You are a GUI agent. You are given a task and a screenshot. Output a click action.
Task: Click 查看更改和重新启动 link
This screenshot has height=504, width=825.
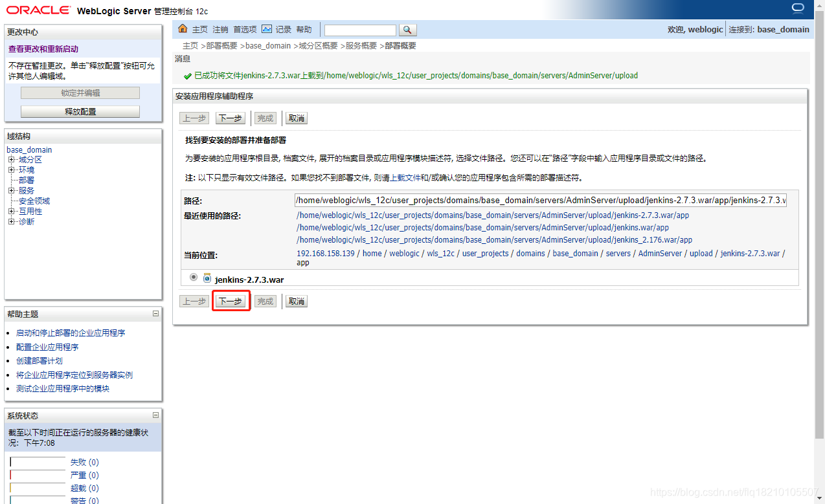click(43, 49)
